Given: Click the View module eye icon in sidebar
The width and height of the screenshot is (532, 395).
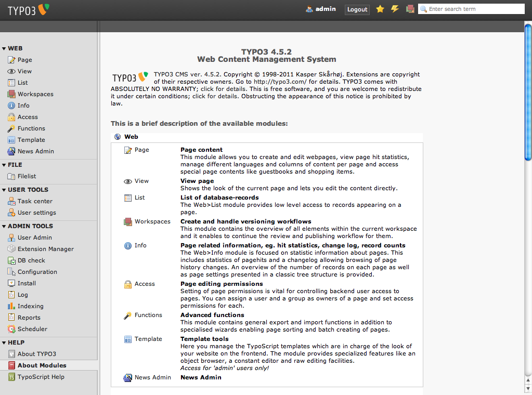Looking at the screenshot, I should pos(11,72).
